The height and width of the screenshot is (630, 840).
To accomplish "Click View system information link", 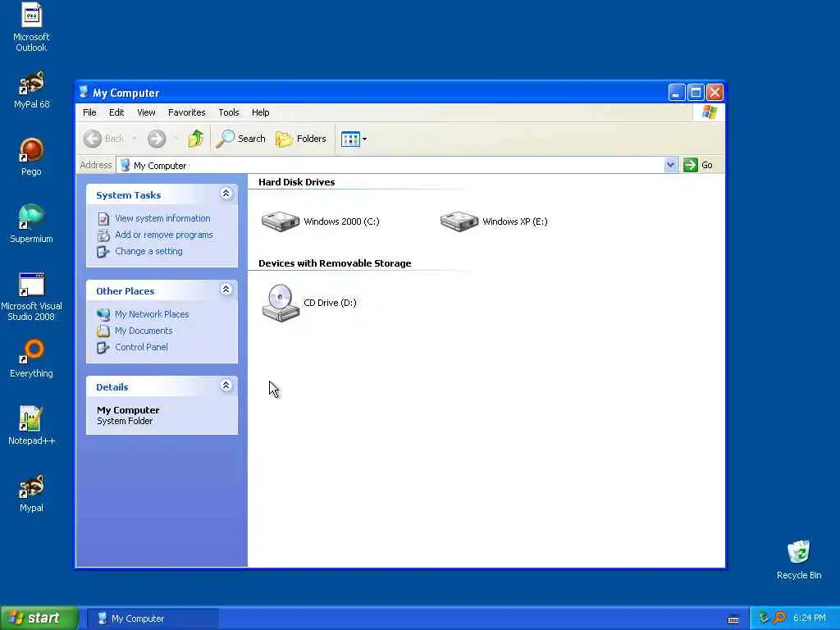I will [162, 218].
